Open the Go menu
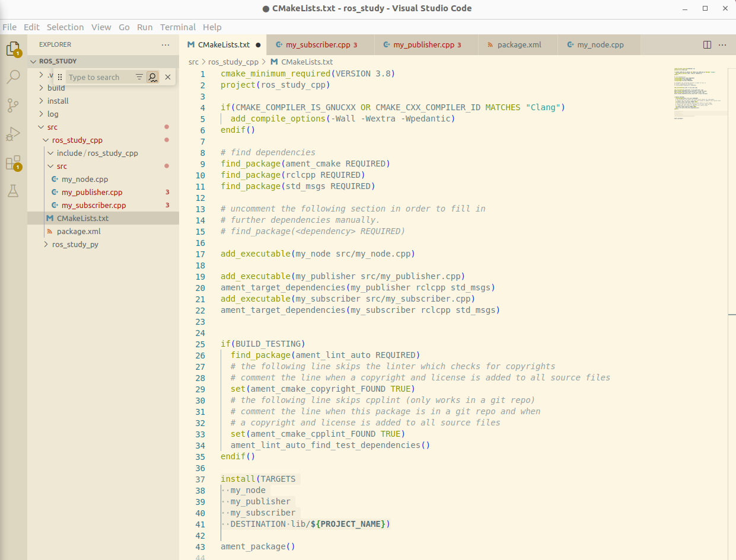This screenshot has width=736, height=560. [x=124, y=27]
